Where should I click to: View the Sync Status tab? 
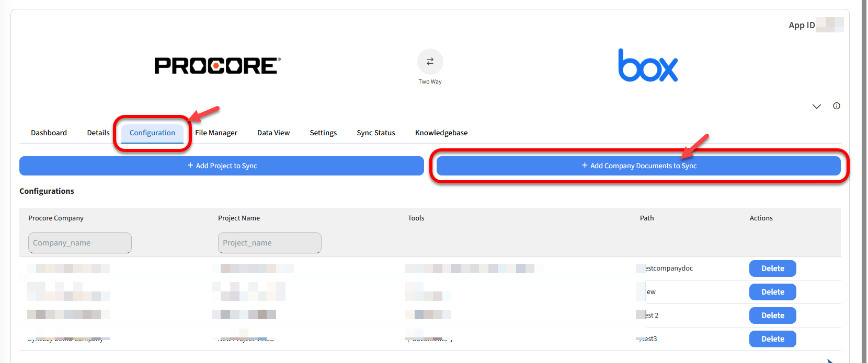[376, 133]
